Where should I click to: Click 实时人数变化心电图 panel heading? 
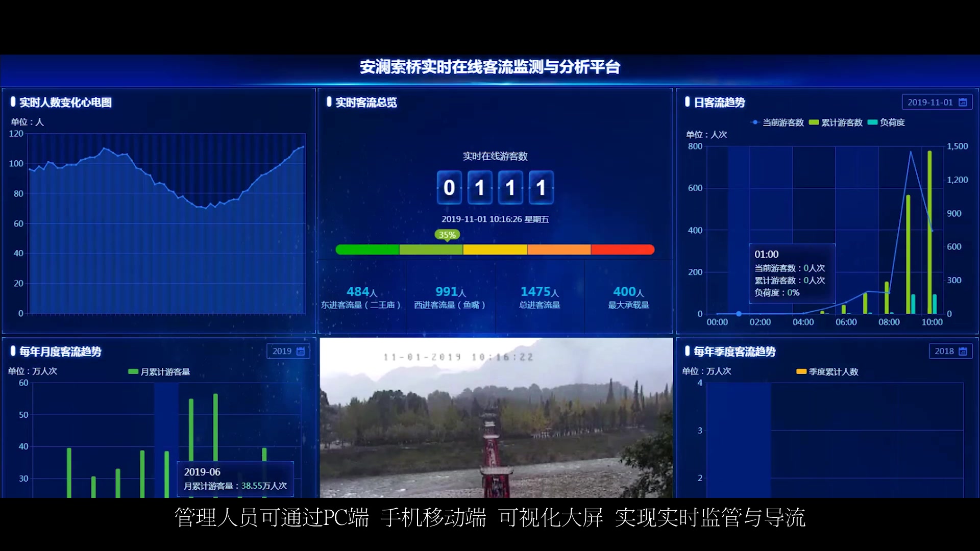coord(65,103)
